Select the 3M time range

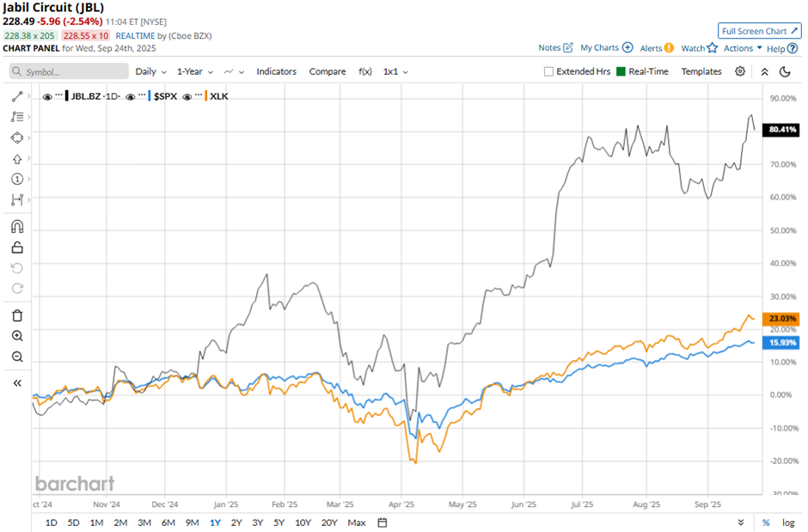click(x=144, y=523)
